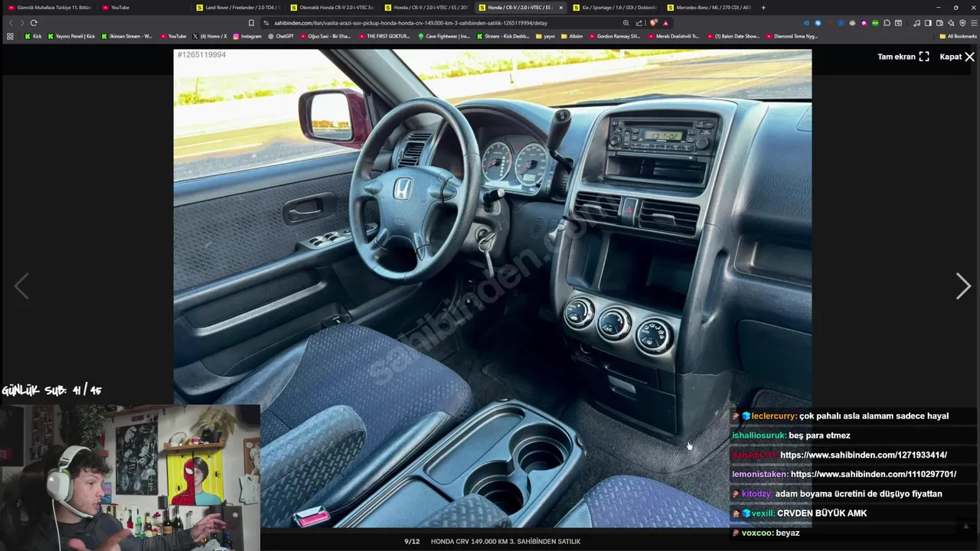Open the All Bookmarks folder
Screen dimensions: 980x551
958,36
